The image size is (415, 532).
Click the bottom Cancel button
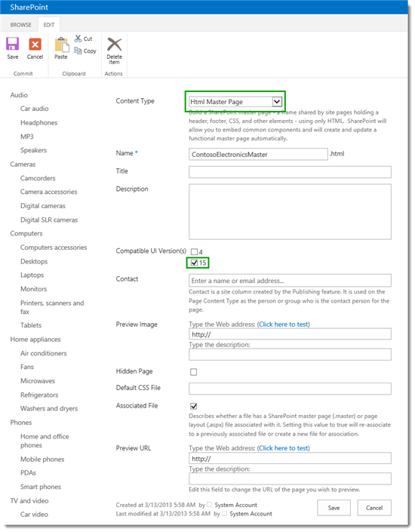(x=374, y=508)
